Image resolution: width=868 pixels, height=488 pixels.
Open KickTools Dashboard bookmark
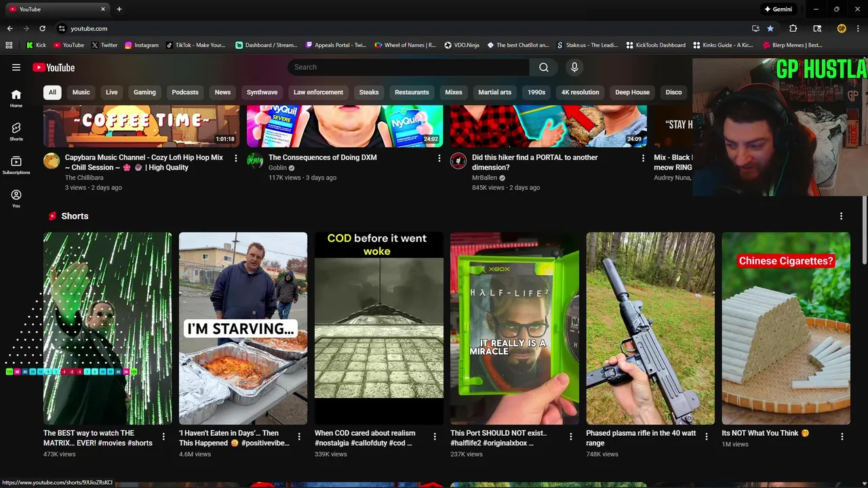[656, 45]
